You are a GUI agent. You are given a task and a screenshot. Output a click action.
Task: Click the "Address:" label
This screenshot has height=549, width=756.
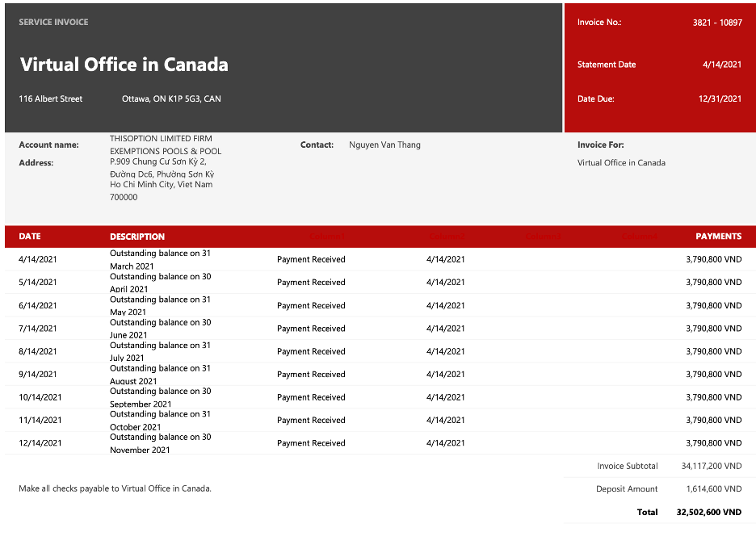36,163
